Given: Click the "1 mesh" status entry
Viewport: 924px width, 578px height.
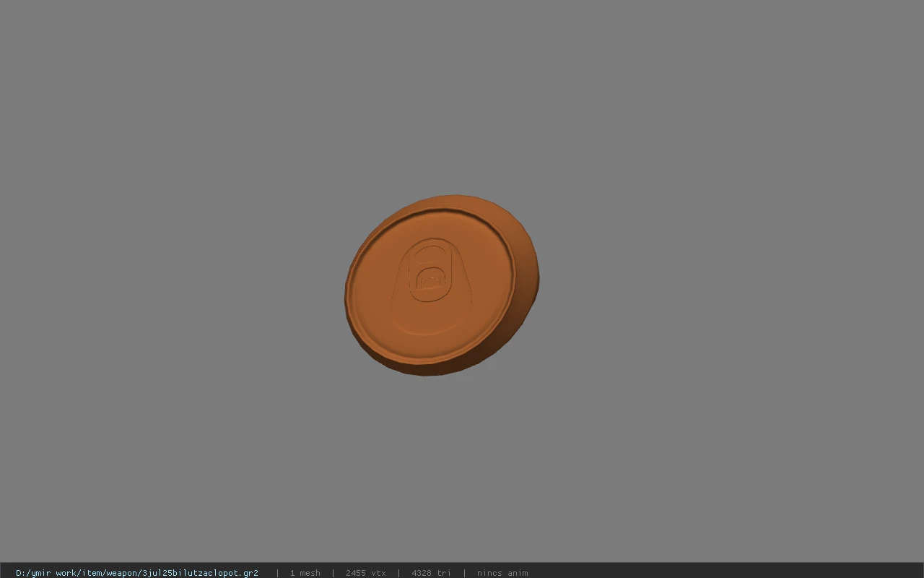Looking at the screenshot, I should (305, 573).
